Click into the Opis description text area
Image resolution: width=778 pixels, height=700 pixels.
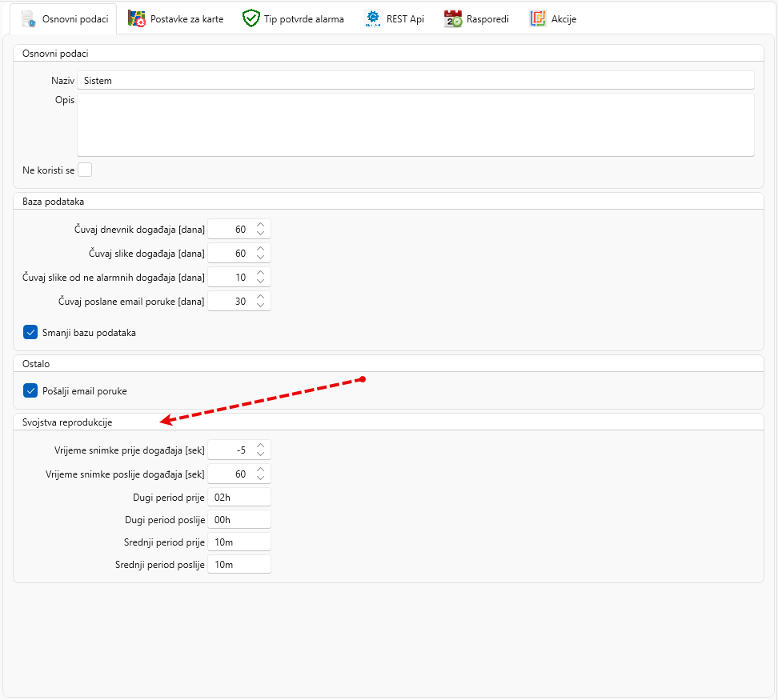pos(415,125)
